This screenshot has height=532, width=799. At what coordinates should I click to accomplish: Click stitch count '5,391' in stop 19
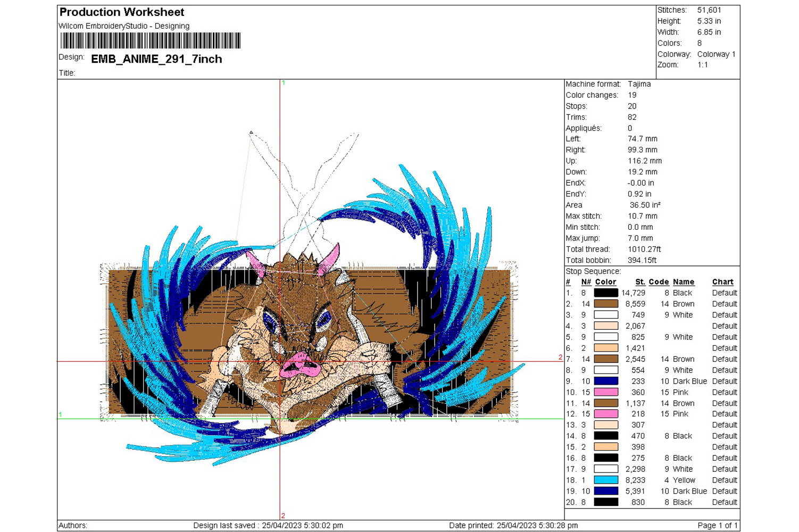(635, 491)
